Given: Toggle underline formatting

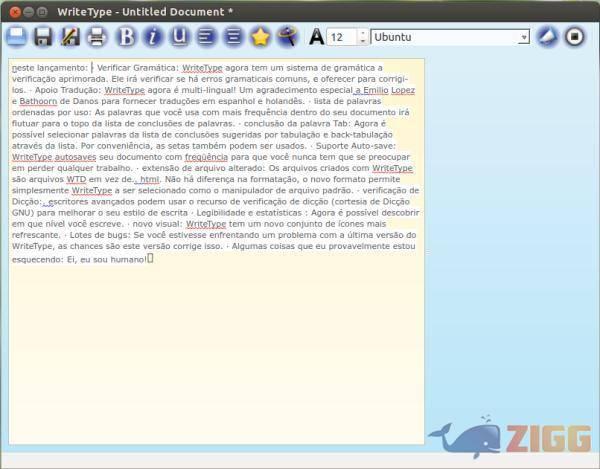Looking at the screenshot, I should click(180, 37).
